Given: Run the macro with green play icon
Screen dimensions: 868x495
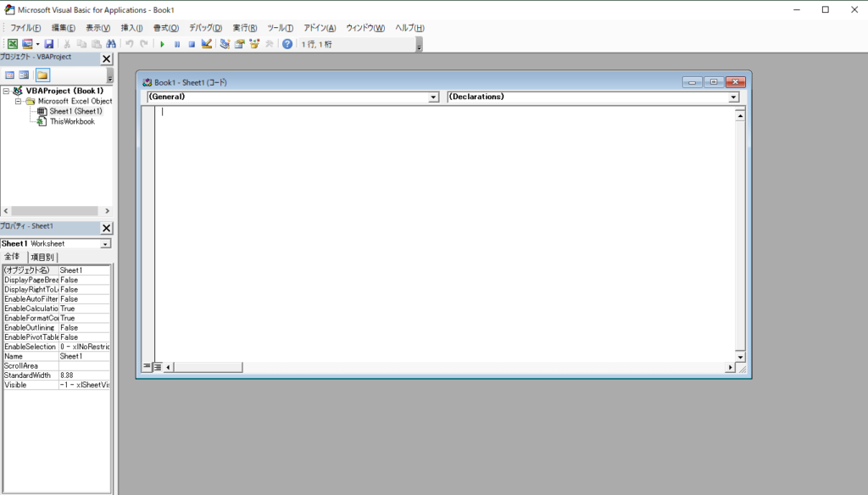Looking at the screenshot, I should pyautogui.click(x=162, y=44).
